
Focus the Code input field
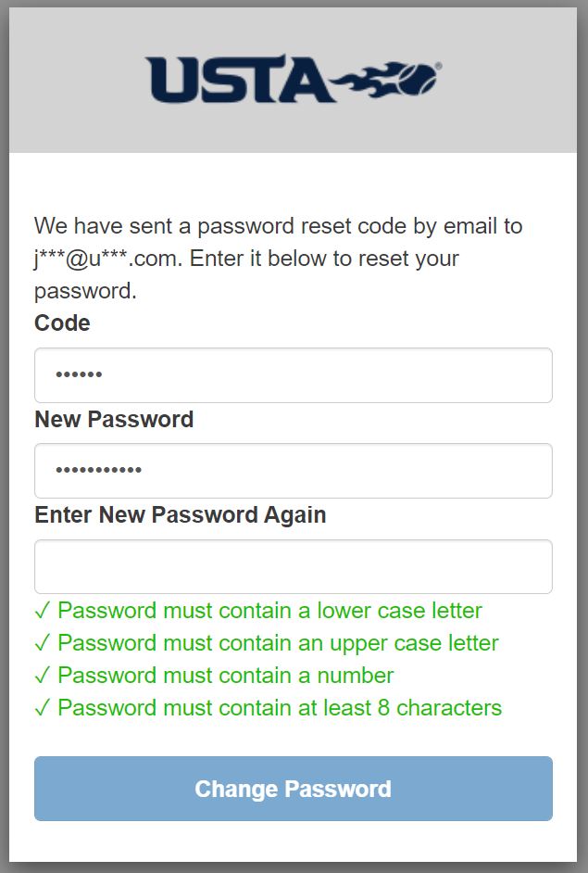click(294, 375)
